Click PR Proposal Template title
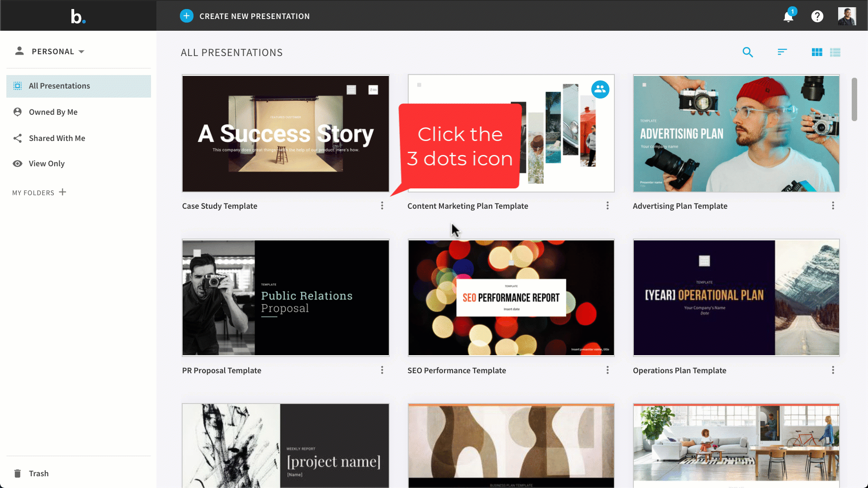 [222, 371]
